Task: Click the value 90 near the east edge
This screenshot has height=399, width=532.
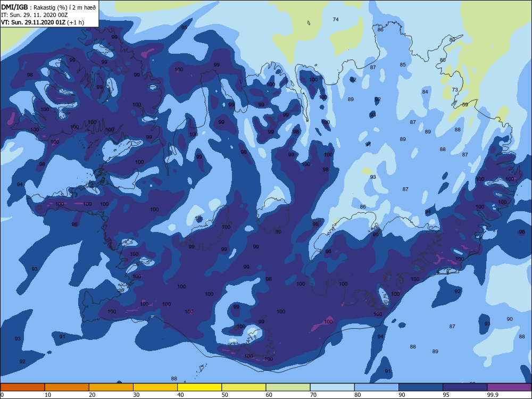Action: (510, 319)
